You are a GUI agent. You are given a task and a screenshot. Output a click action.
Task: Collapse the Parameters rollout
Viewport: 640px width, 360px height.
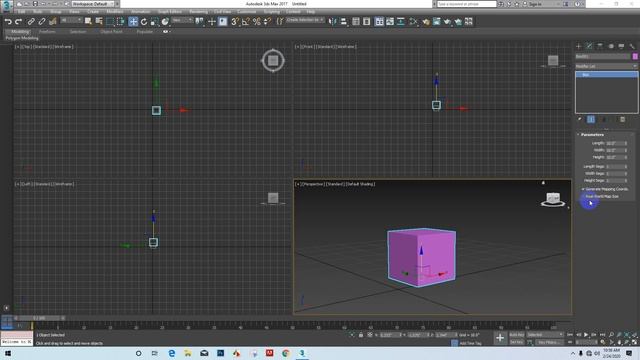[x=592, y=134]
